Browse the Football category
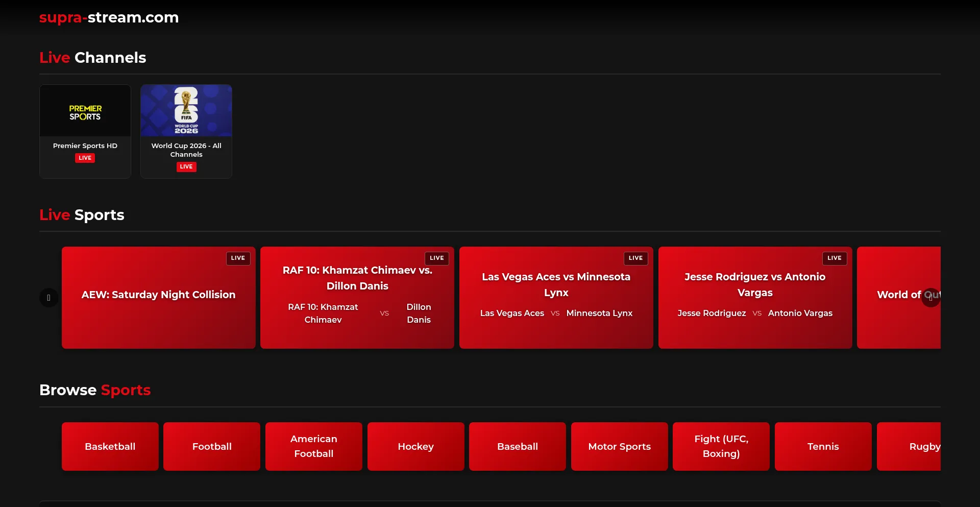 tap(212, 446)
